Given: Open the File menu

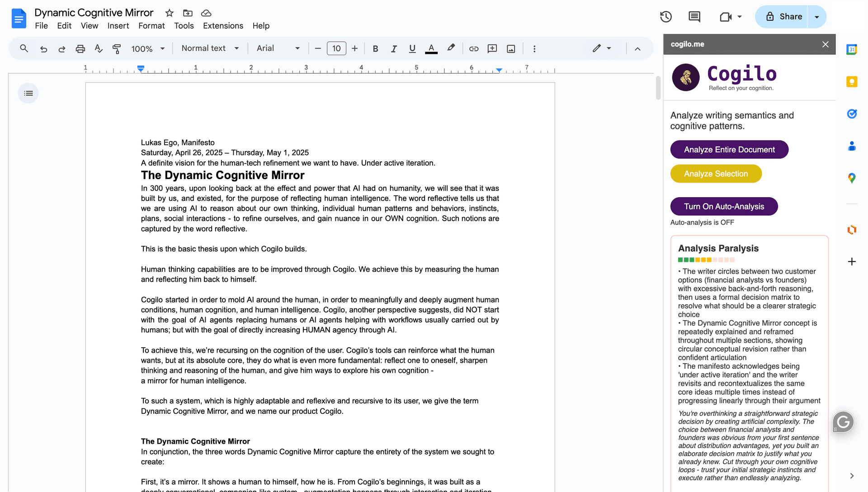Looking at the screenshot, I should 41,26.
